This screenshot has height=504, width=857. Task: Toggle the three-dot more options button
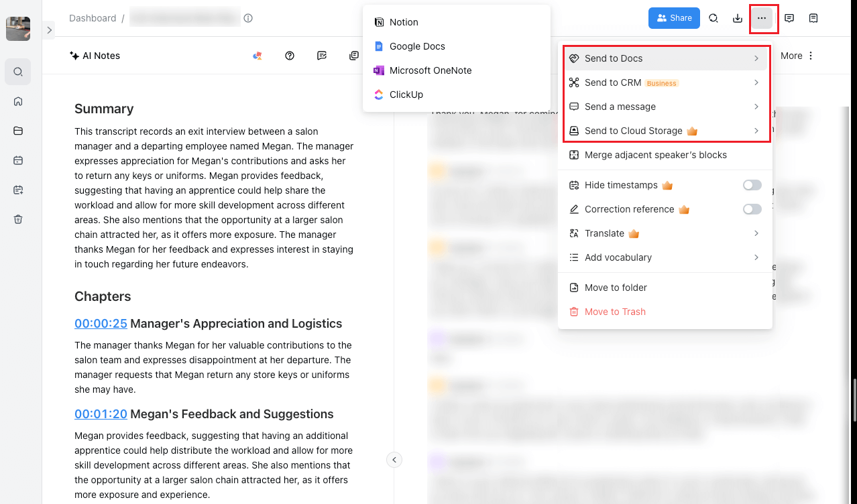[762, 18]
